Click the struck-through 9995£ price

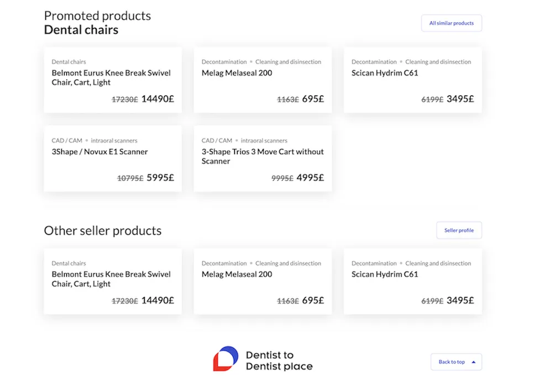coord(282,178)
